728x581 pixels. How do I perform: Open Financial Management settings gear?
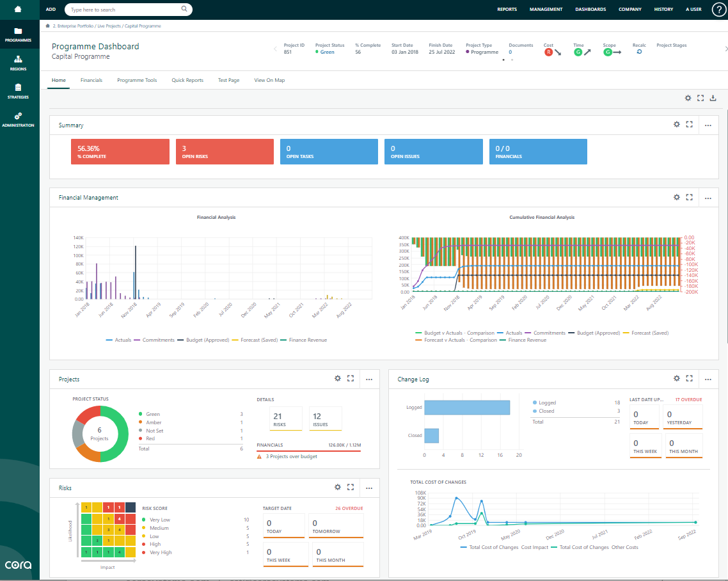coord(677,197)
